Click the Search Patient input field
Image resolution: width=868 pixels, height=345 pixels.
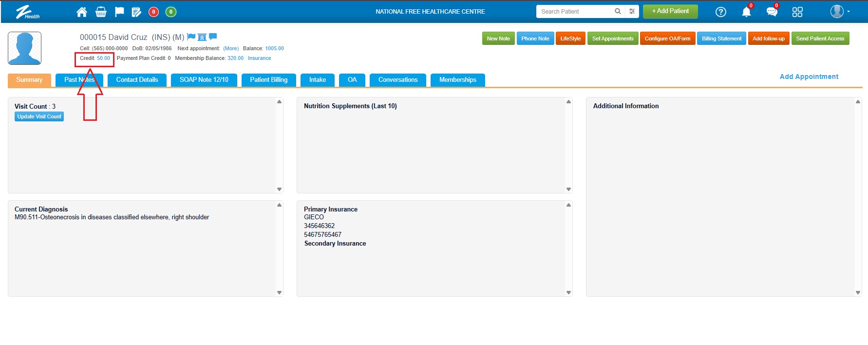point(573,11)
